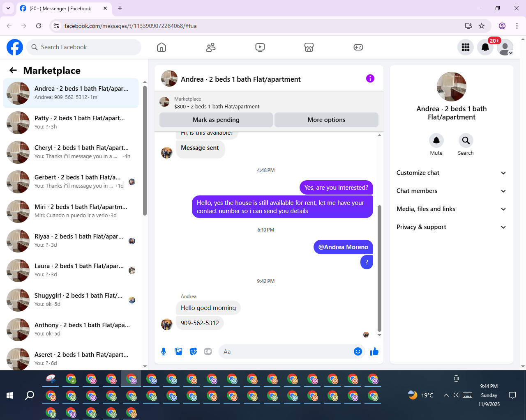Open the Miri conversation in the list
Image resolution: width=526 pixels, height=420 pixels.
(71, 211)
